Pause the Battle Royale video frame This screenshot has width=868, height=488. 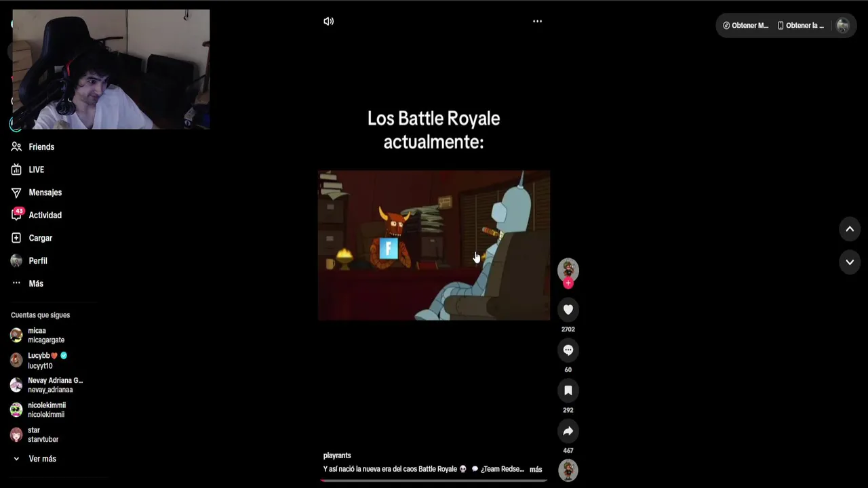coord(434,245)
